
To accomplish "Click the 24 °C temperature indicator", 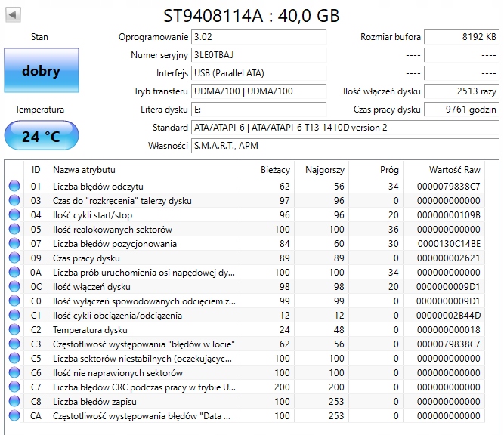I will (42, 136).
